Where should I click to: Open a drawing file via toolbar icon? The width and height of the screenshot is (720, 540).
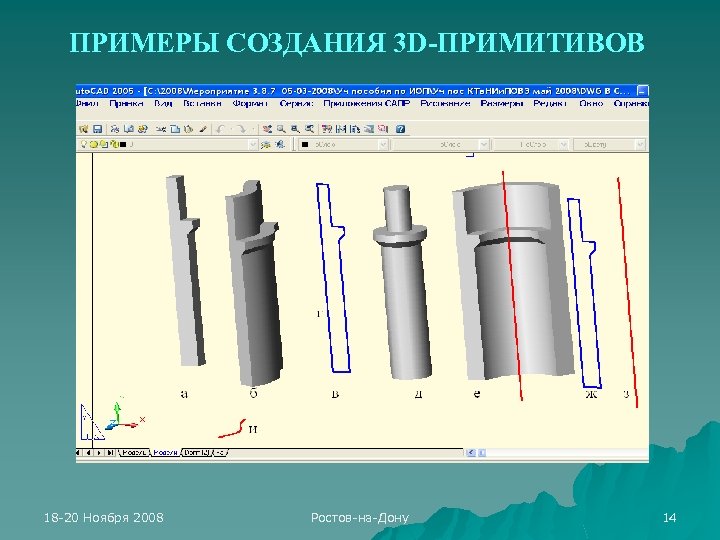tap(84, 129)
